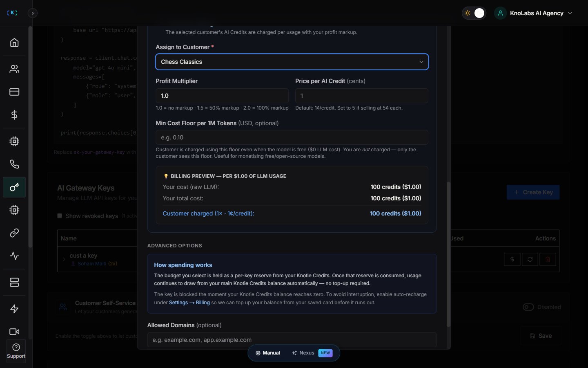The image size is (588, 368).
Task: Switch to Nexus mode tab
Action: (312, 353)
